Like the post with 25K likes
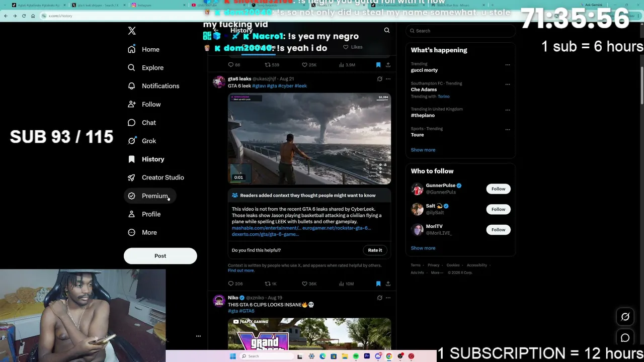The image size is (644, 362). click(309, 64)
